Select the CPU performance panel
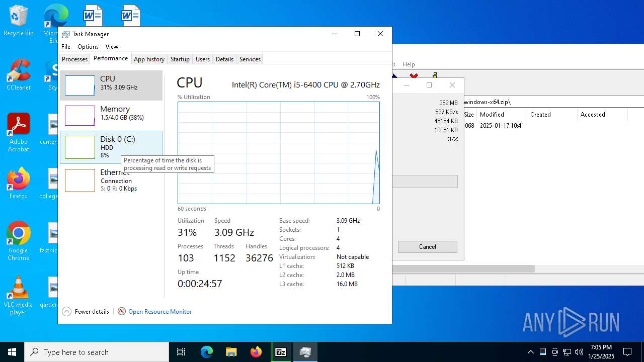Screen dimensions: 644x362 click(111, 85)
